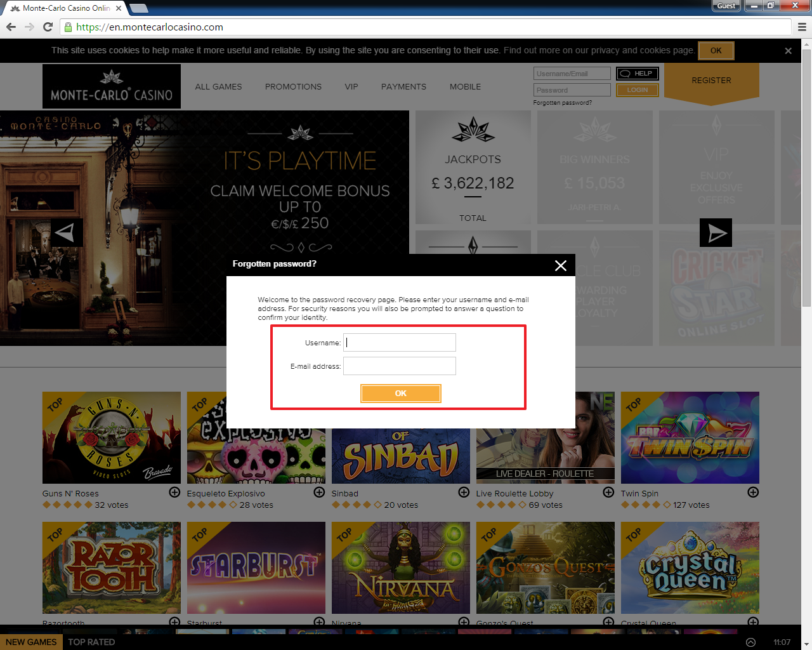Rate Guns N' Roses with its star rating
This screenshot has width=812, height=650.
pyautogui.click(x=67, y=505)
